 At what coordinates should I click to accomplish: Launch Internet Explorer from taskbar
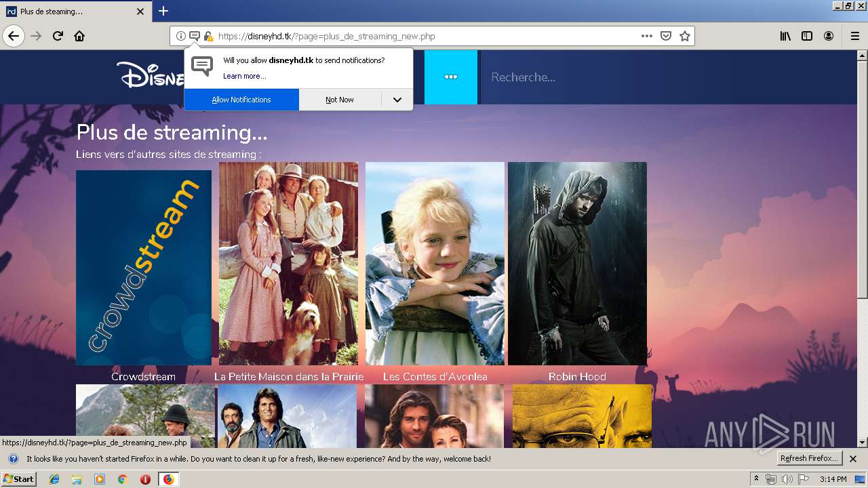[54, 479]
